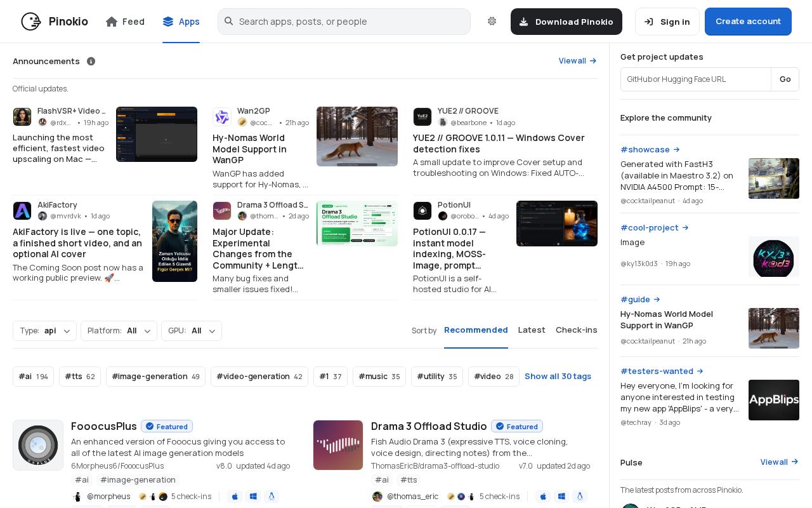This screenshot has width=812, height=508.
Task: Click the Sign in button
Action: point(667,22)
